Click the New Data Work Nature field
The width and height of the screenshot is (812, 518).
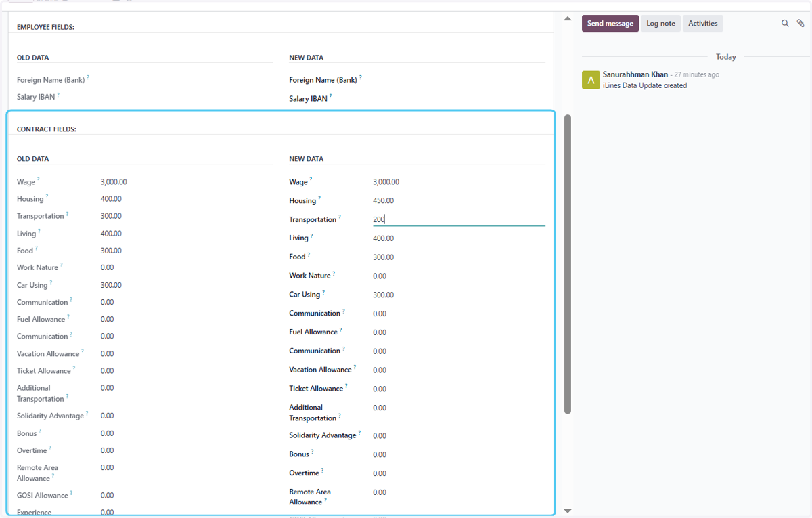[x=459, y=276]
